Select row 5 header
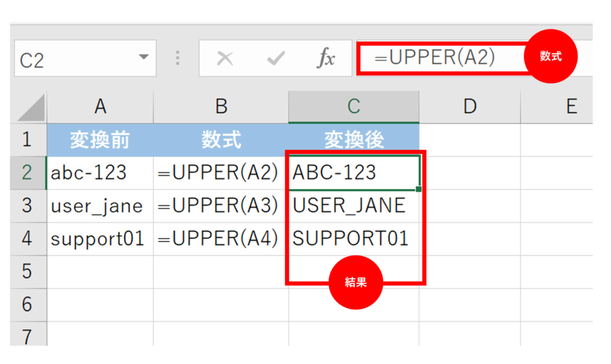This screenshot has width=611, height=364. coord(27,272)
